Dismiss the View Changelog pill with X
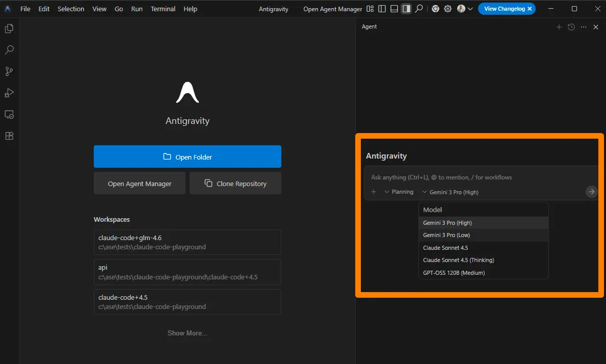Screen dimensions: 606x364 (x=530, y=9)
